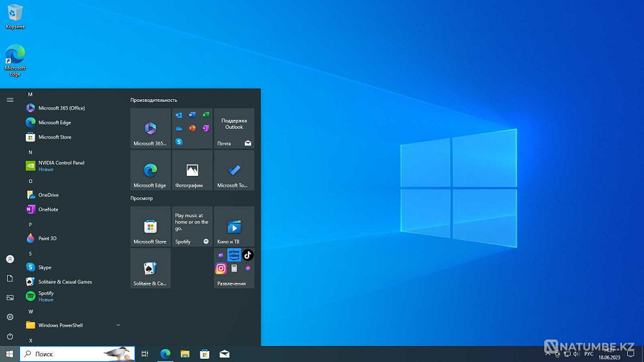
Task: Click the Power button in Start sidebar
Action: pos(10,336)
